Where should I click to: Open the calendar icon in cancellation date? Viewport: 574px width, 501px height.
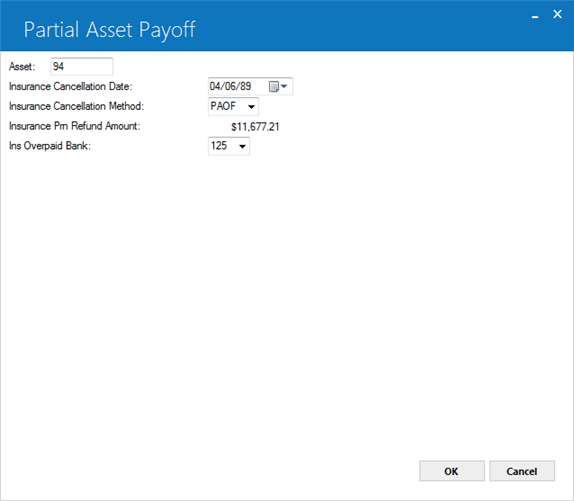273,87
